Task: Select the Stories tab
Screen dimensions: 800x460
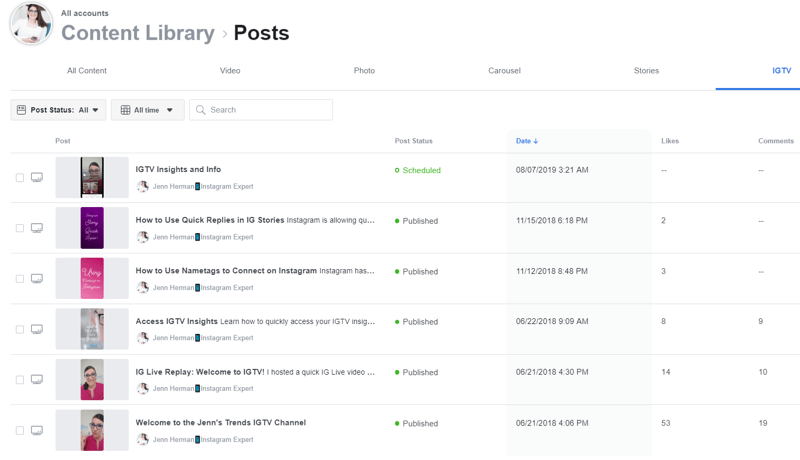Action: (x=646, y=70)
